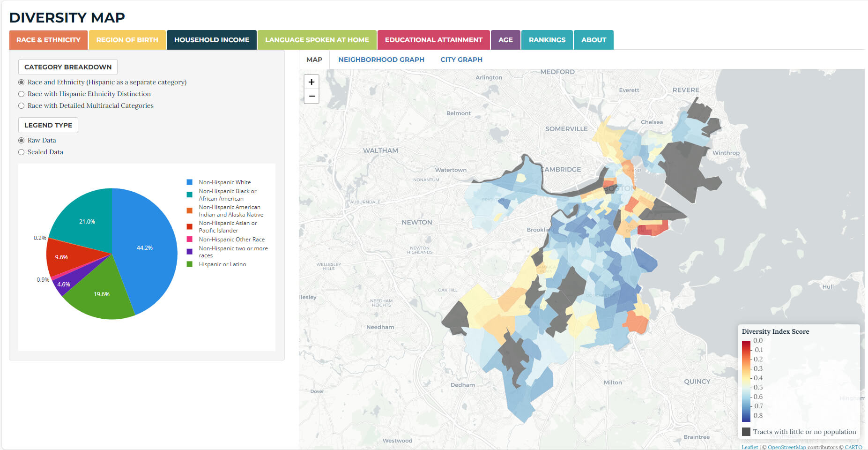868x450 pixels.
Task: Select Race with Hispanic Ethnicity Distinction option
Action: coord(22,94)
